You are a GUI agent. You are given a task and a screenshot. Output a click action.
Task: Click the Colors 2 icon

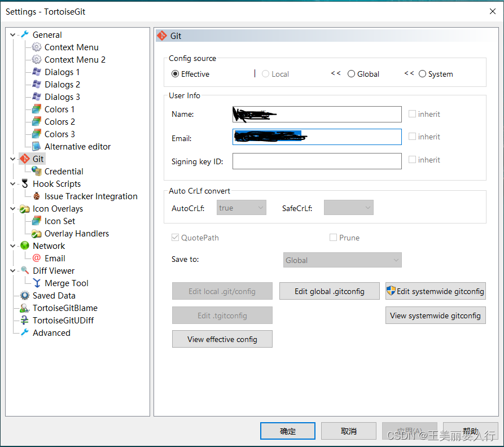point(37,121)
